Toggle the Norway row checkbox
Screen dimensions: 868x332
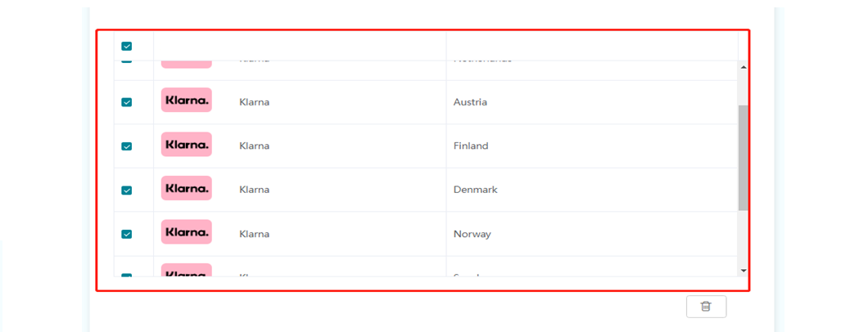(127, 234)
